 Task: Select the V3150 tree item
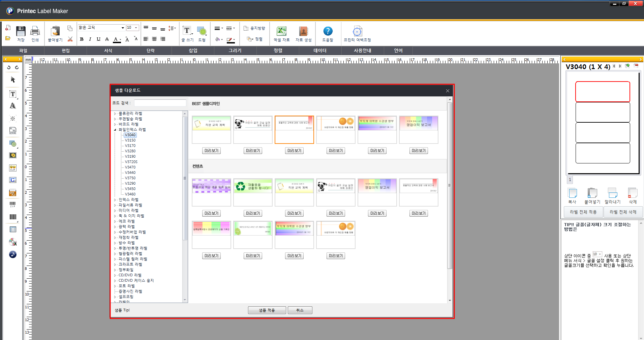point(130,141)
